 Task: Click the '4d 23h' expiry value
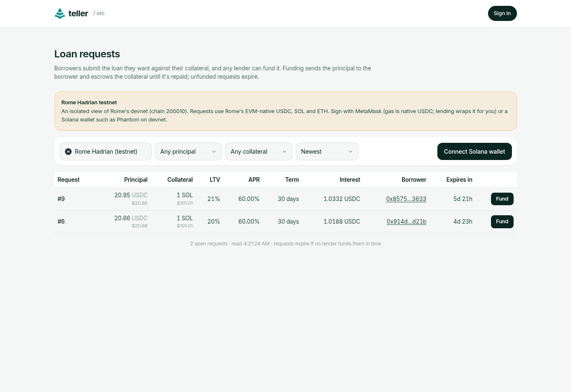coord(463,222)
